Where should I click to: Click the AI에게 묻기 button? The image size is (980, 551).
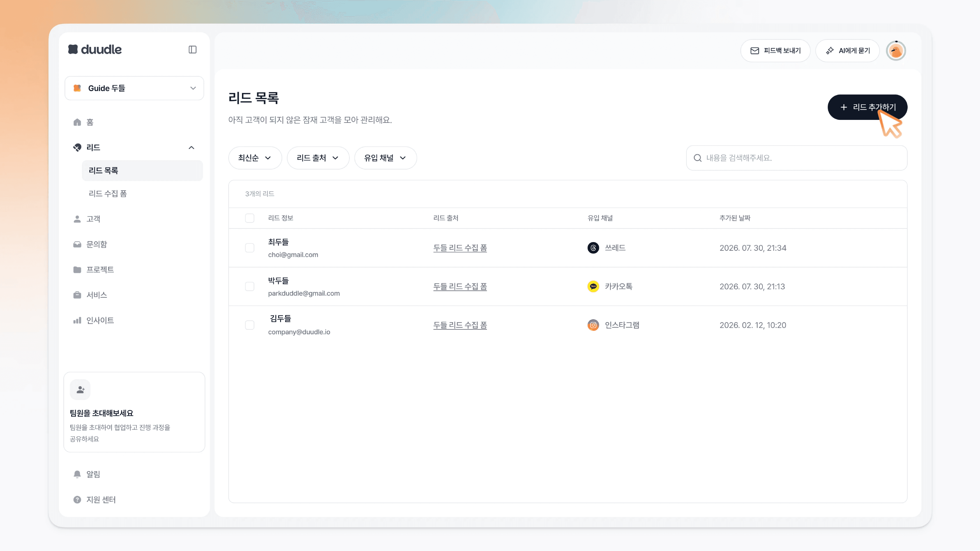(x=847, y=51)
